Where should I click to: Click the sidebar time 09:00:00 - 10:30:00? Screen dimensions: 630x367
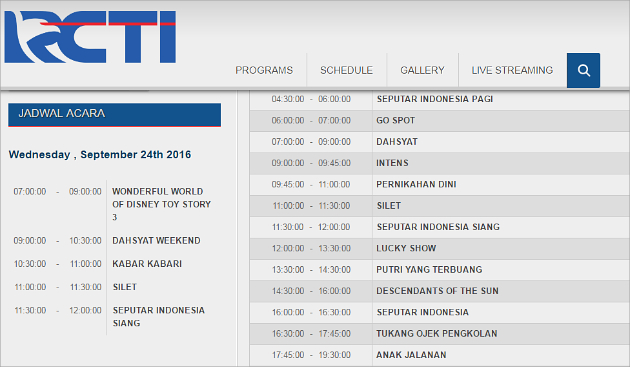57,240
